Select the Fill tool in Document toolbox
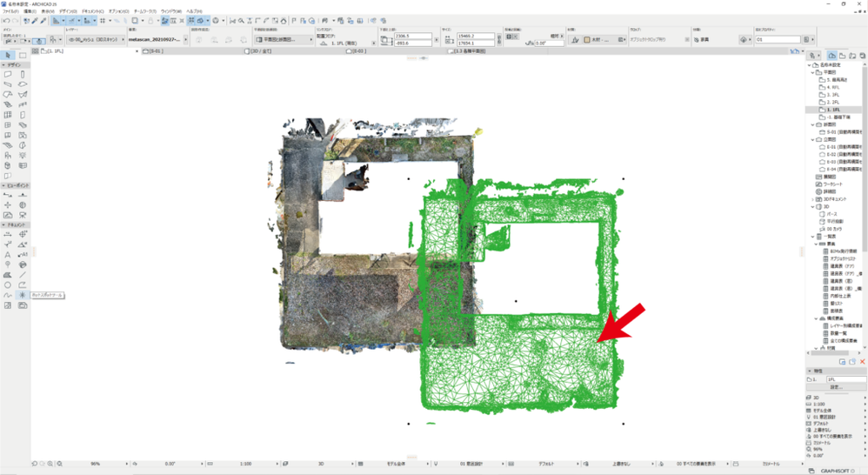 tap(8, 275)
